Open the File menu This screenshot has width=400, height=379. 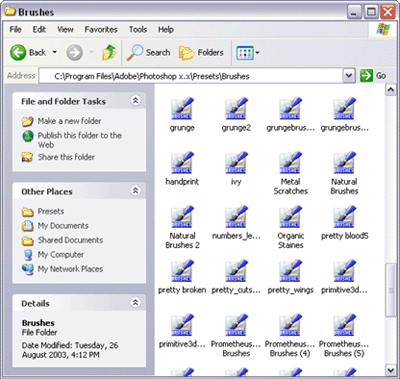tap(15, 30)
